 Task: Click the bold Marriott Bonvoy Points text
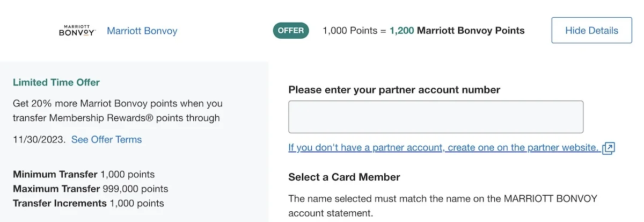point(471,31)
